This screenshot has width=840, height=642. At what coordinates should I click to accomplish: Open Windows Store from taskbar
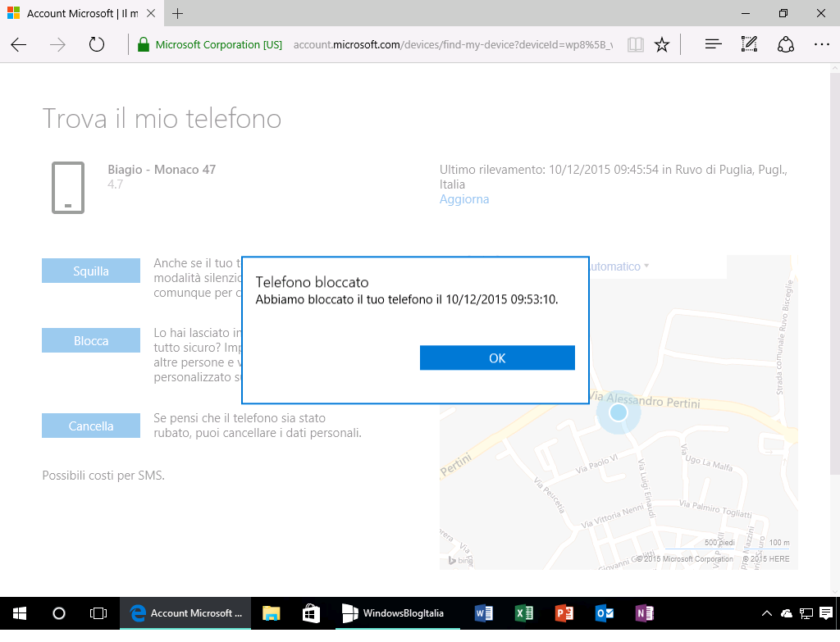pos(311,613)
